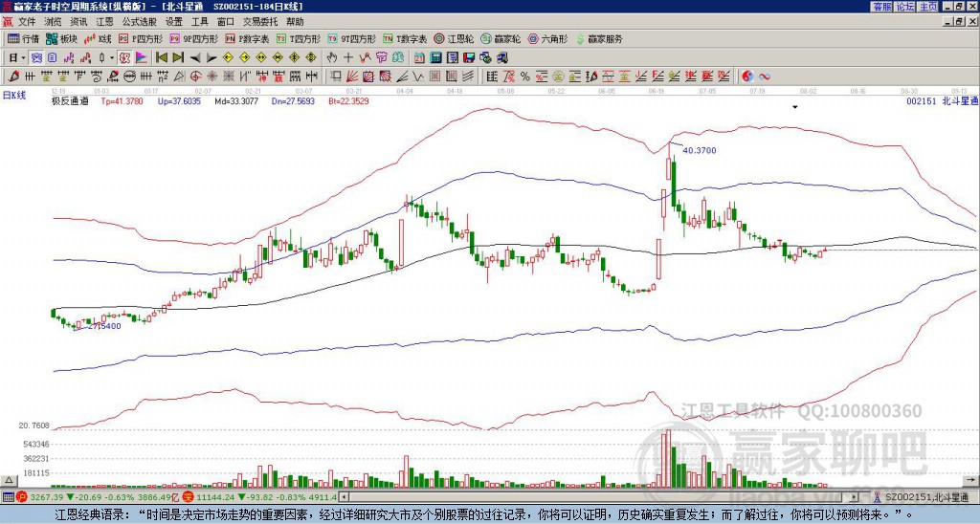Select the circle with line tool
Image resolution: width=980 pixels, height=524 pixels.
point(129,76)
